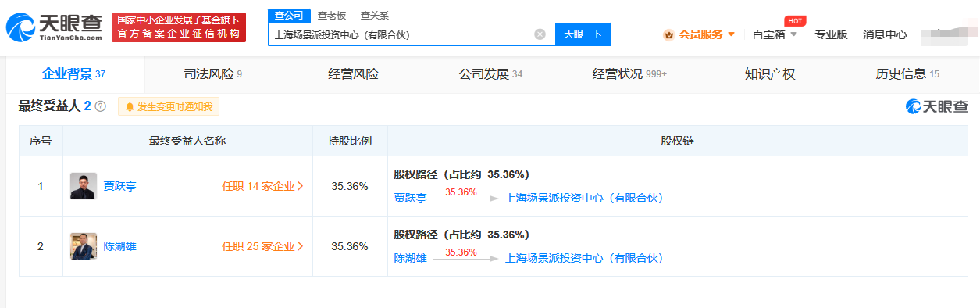Screen dimensions: 980x308
Task: Switch to the 经营状况 tab
Action: (x=629, y=74)
